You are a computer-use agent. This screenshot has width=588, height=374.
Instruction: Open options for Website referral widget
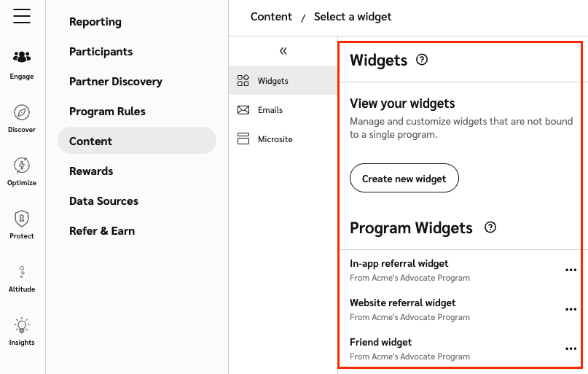[x=571, y=309]
